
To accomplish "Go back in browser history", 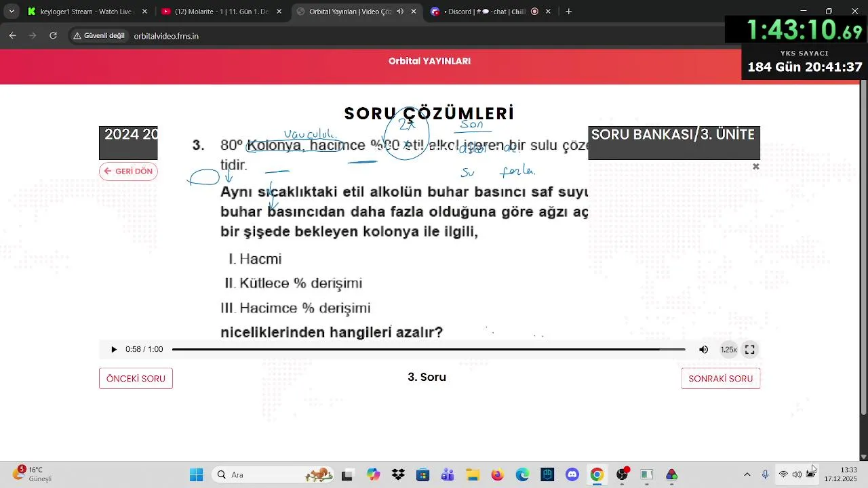I will pyautogui.click(x=12, y=36).
